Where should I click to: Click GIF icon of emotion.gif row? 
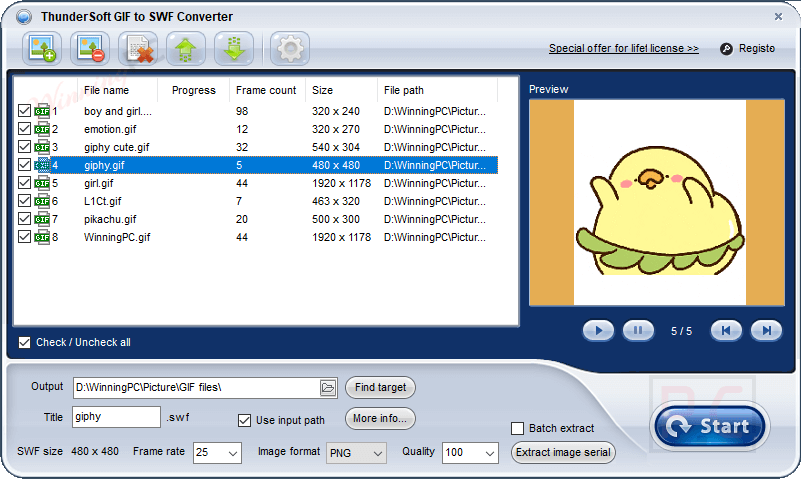42,129
